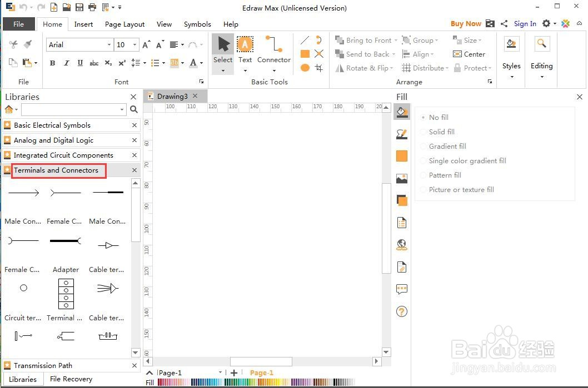The height and width of the screenshot is (388, 588).
Task: Click the Print icon in quick access bar
Action: (92, 7)
